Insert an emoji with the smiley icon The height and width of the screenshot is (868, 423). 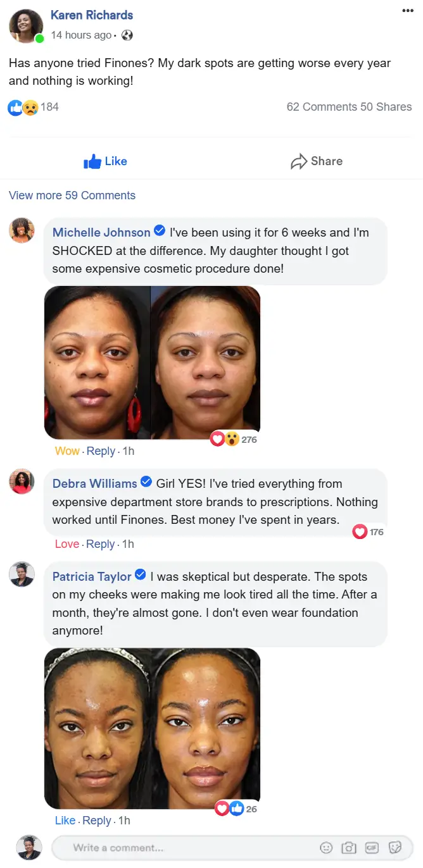(326, 848)
